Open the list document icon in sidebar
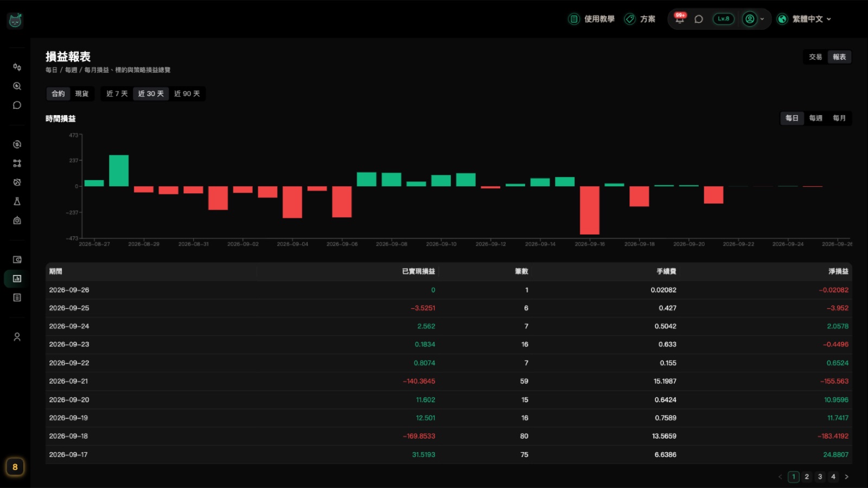868x488 pixels. [17, 297]
